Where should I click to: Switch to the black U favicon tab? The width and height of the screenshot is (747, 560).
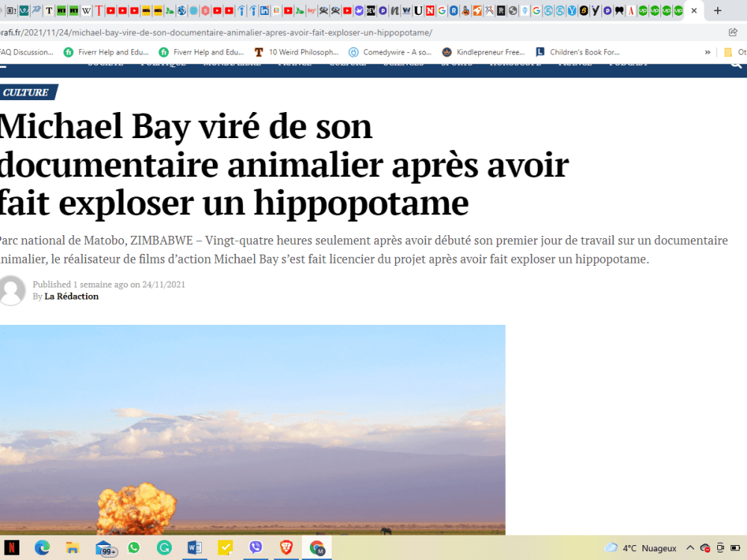[x=418, y=10]
